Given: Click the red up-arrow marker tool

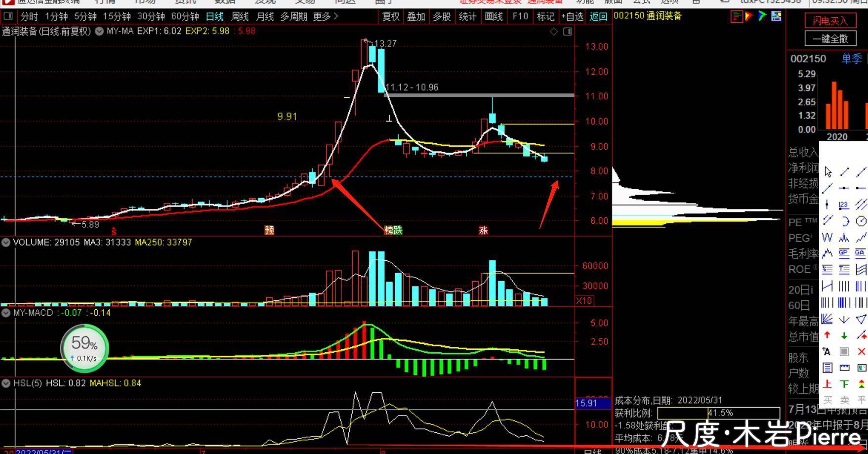Looking at the screenshot, I should pyautogui.click(x=827, y=335).
